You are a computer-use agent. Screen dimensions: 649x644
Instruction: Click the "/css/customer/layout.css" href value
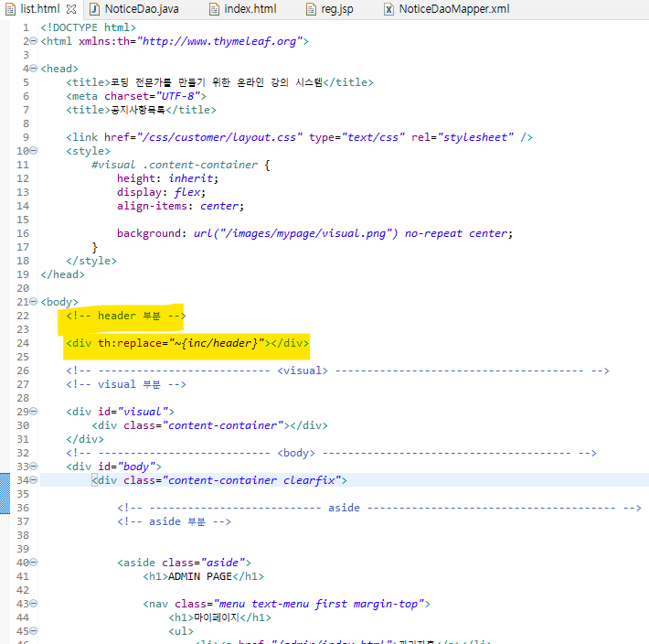pyautogui.click(x=219, y=137)
